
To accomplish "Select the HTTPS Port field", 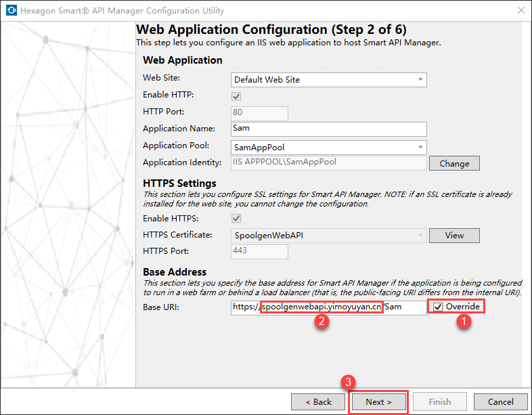I will click(259, 251).
